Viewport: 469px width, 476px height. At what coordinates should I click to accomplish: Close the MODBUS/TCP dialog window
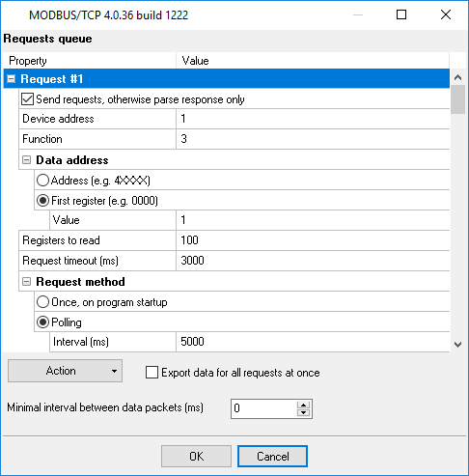pos(446,14)
